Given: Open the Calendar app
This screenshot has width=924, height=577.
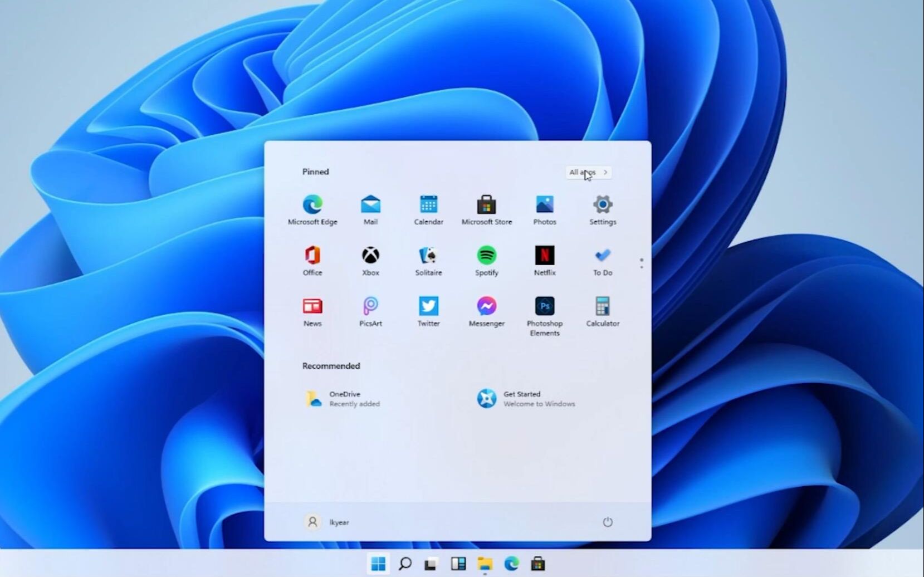Looking at the screenshot, I should [428, 206].
